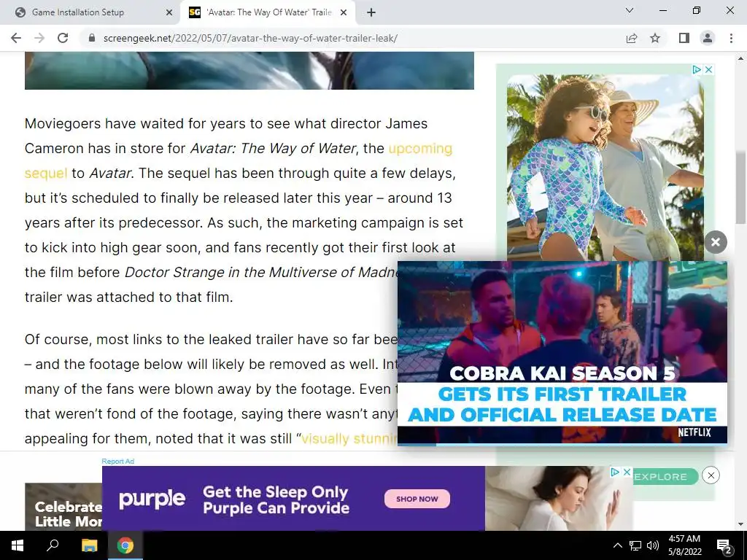Click the Shop Now button

[x=417, y=499]
